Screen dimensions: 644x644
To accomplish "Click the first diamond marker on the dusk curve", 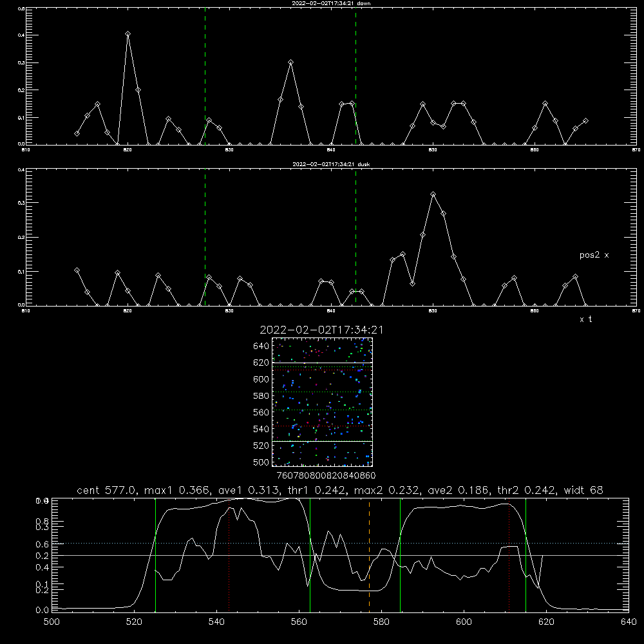I will click(77, 270).
